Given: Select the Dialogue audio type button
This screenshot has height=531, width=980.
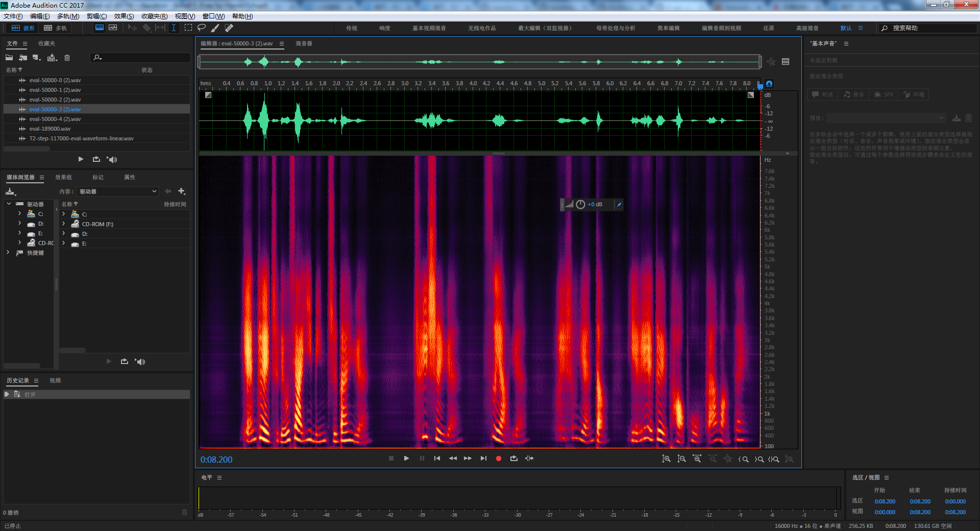Looking at the screenshot, I should [x=823, y=94].
